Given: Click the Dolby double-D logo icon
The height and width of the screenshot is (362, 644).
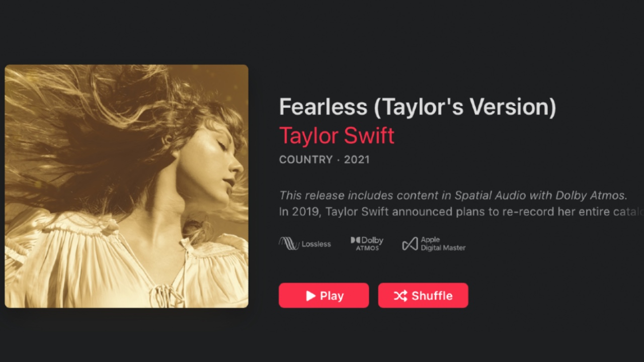Looking at the screenshot, I should [356, 240].
